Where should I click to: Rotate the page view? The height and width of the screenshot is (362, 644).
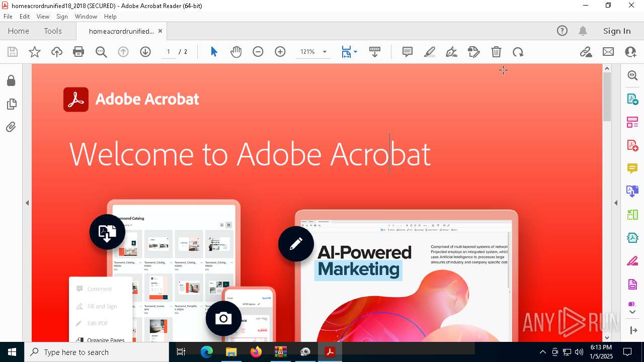click(518, 52)
